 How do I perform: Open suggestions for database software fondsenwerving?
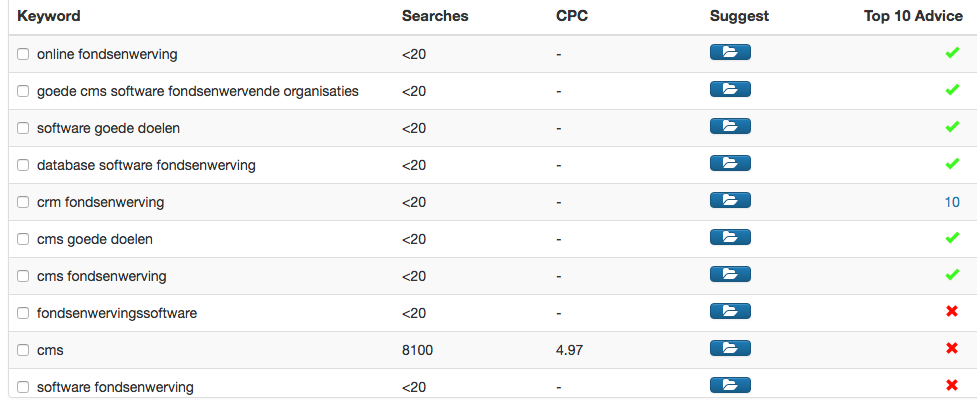[x=729, y=164]
